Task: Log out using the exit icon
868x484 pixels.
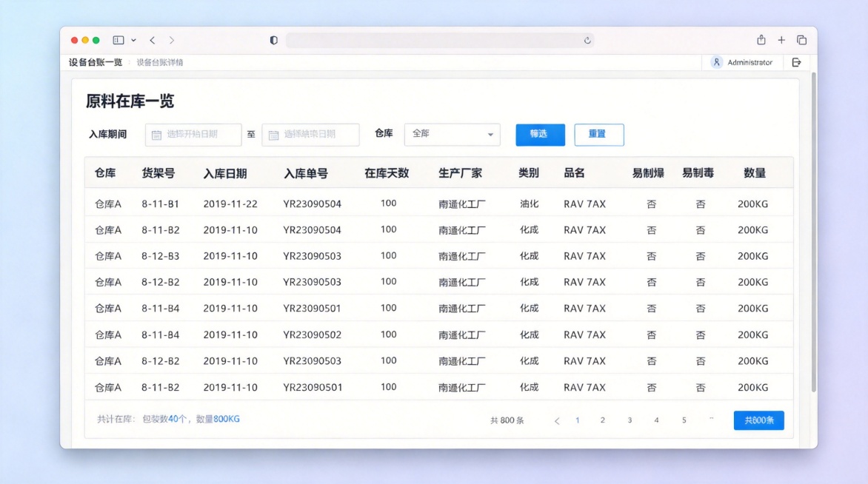Action: coord(797,62)
